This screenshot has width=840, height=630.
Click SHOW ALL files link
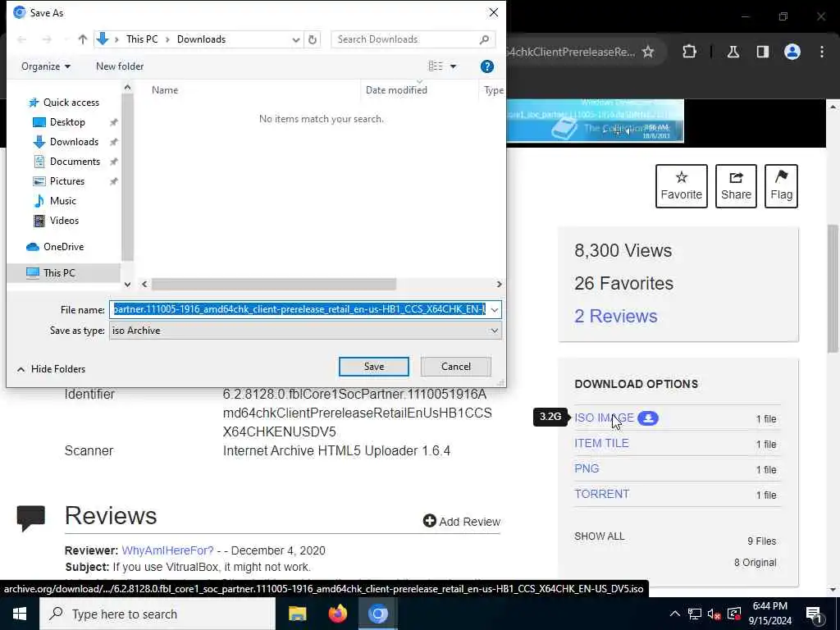[600, 536]
